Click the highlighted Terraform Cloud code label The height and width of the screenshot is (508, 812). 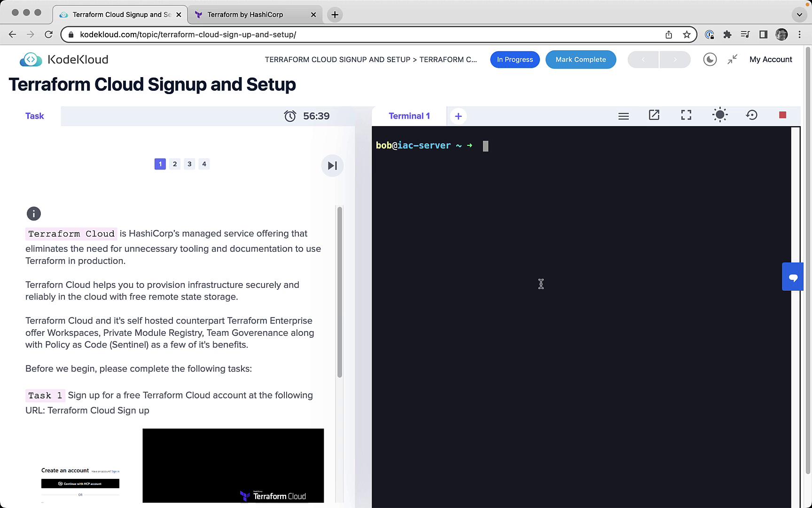71,234
